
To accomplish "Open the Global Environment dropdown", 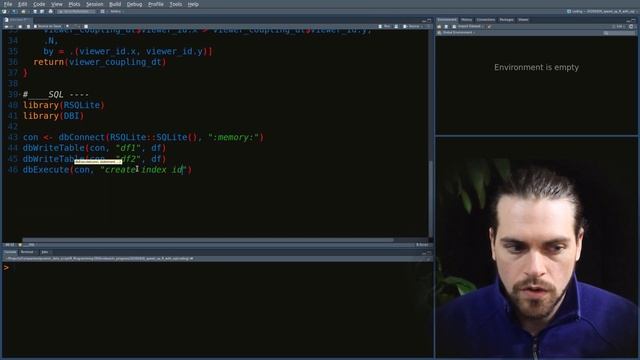I will (x=457, y=33).
